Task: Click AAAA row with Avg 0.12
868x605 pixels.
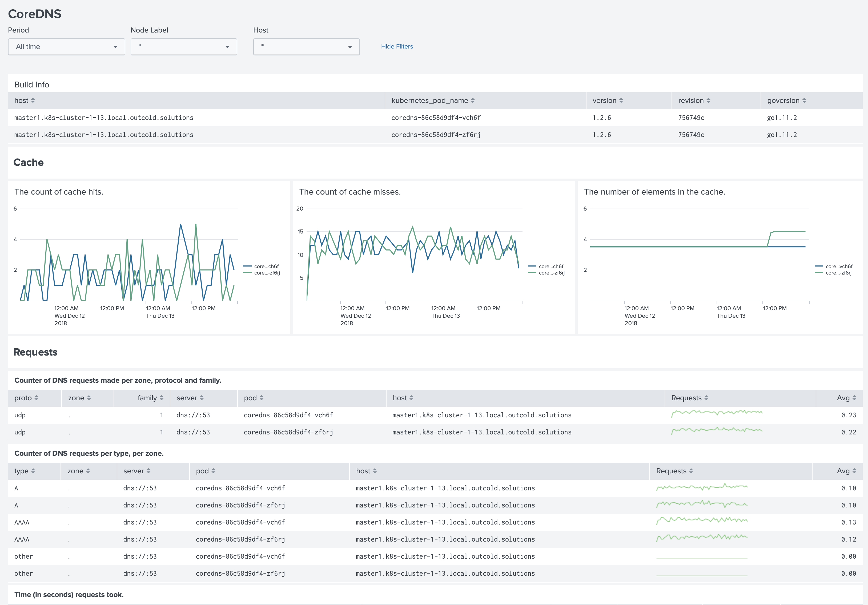Action: (435, 539)
